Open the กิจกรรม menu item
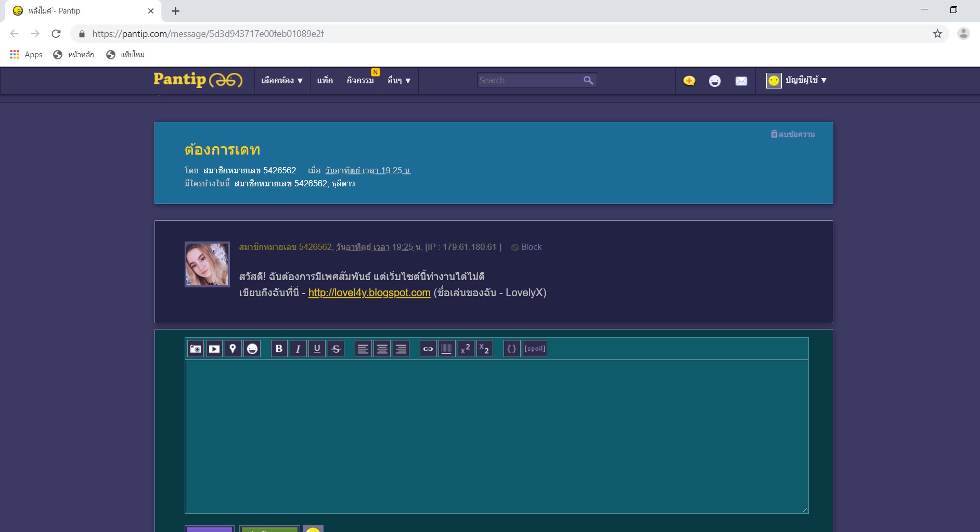Image resolution: width=980 pixels, height=532 pixels. coord(360,81)
